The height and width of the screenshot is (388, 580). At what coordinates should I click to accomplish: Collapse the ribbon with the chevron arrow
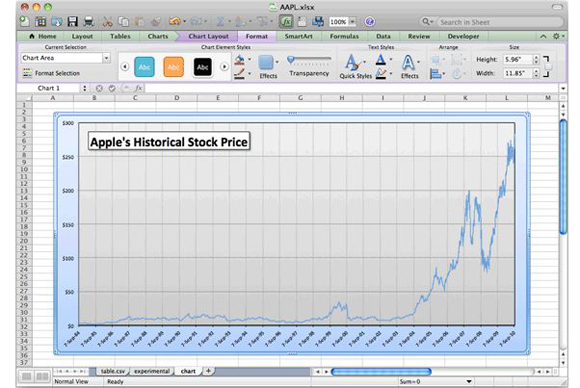[x=543, y=36]
